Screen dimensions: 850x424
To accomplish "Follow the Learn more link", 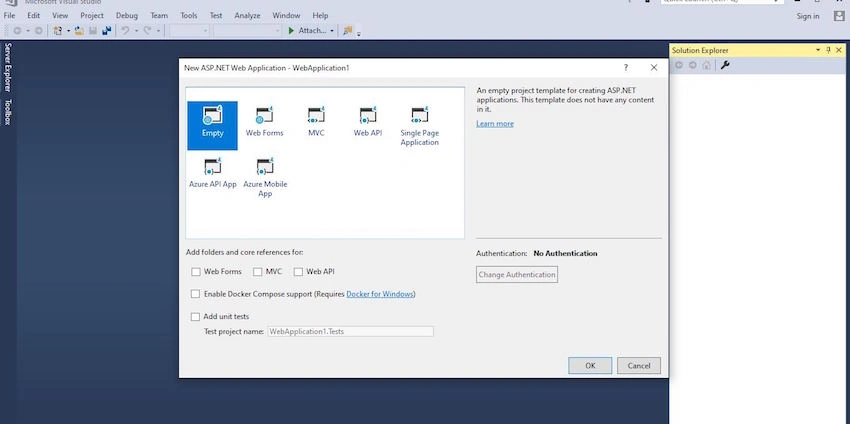I will point(495,124).
